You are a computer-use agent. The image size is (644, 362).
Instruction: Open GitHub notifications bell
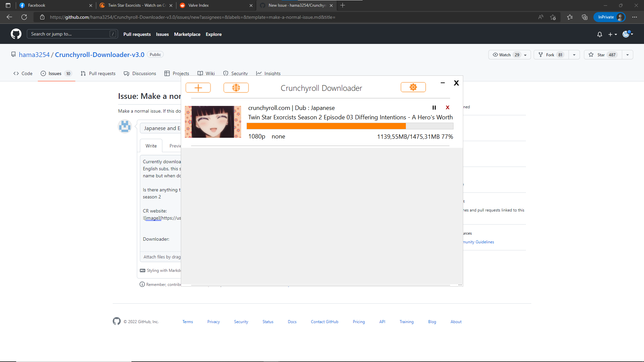tap(599, 34)
